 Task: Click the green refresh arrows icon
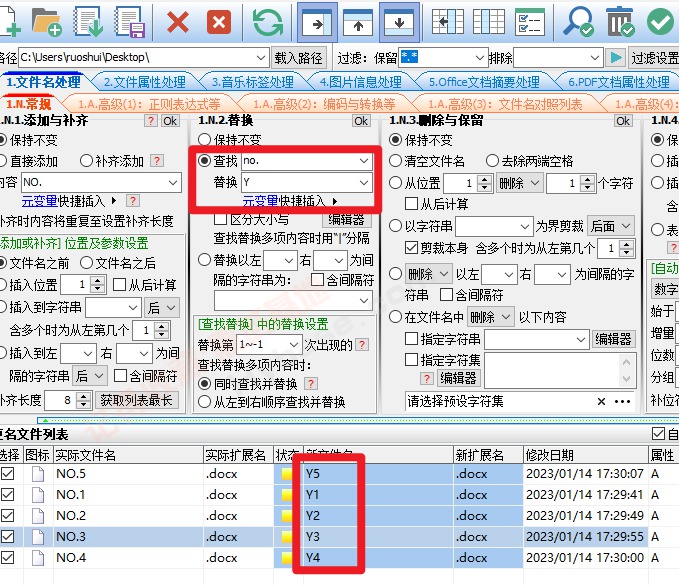(x=268, y=22)
